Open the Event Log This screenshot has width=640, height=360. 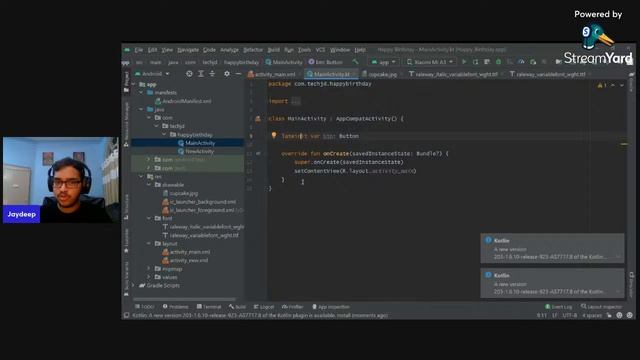[558, 307]
